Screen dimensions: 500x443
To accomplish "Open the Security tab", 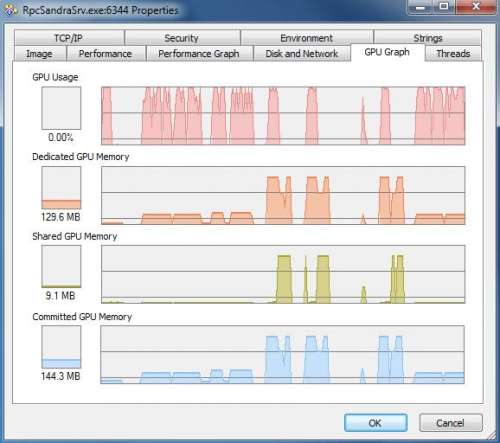I will click(182, 38).
